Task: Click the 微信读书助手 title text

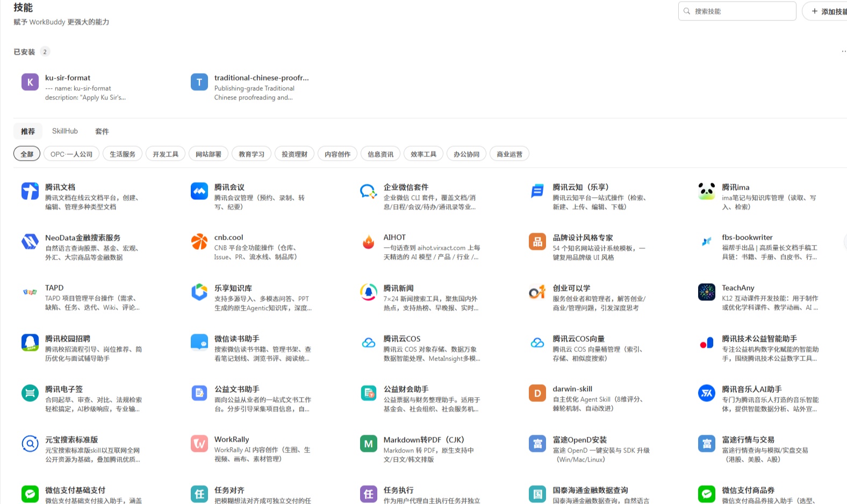Action: (x=236, y=339)
